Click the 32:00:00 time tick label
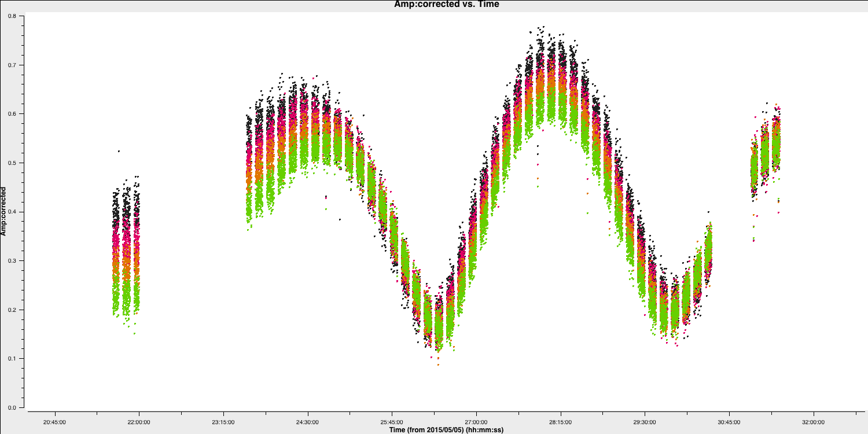Screen dimensions: 868x434 813,421
